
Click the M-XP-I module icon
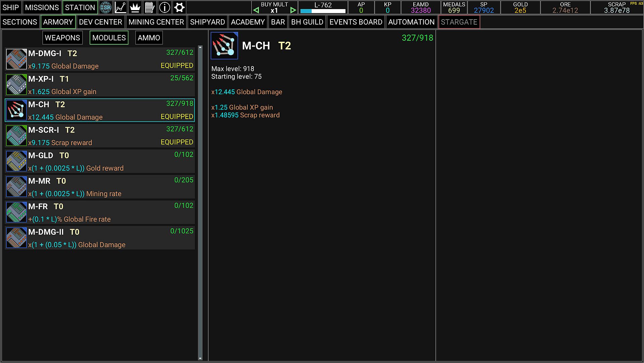click(16, 85)
